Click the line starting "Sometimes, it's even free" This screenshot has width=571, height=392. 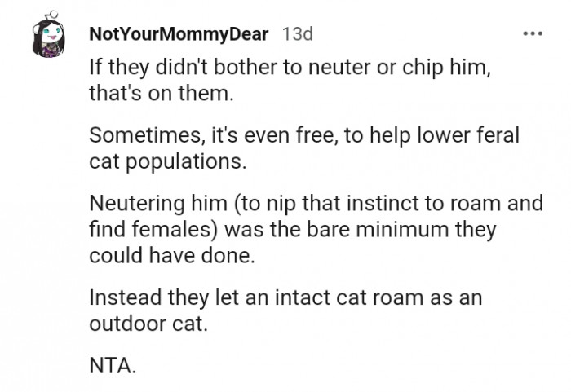coord(304,135)
